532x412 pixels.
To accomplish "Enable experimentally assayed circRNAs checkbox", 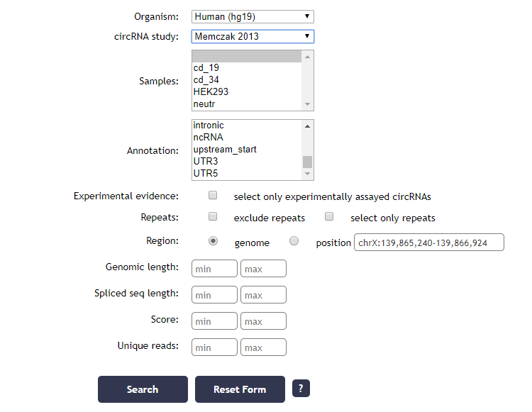I will click(x=213, y=195).
